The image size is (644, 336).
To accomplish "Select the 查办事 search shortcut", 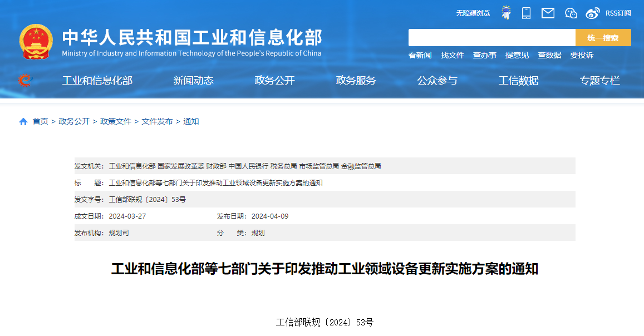I will click(x=485, y=55).
